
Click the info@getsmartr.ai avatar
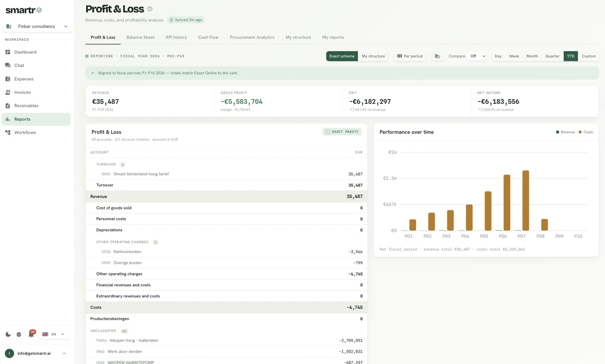[x=9, y=353]
